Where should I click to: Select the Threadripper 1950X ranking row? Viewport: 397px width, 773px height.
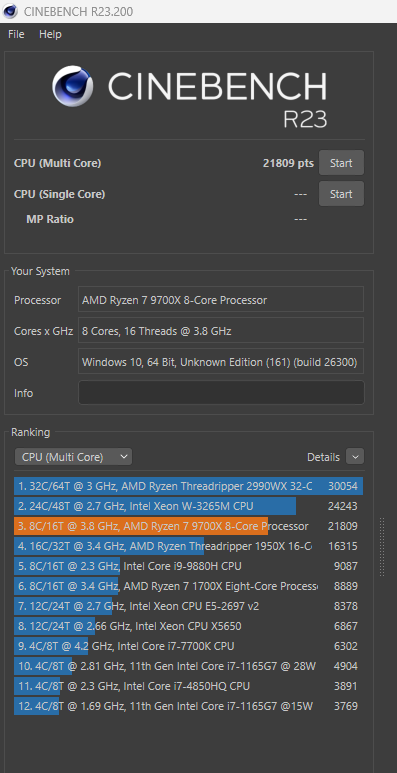tap(188, 546)
